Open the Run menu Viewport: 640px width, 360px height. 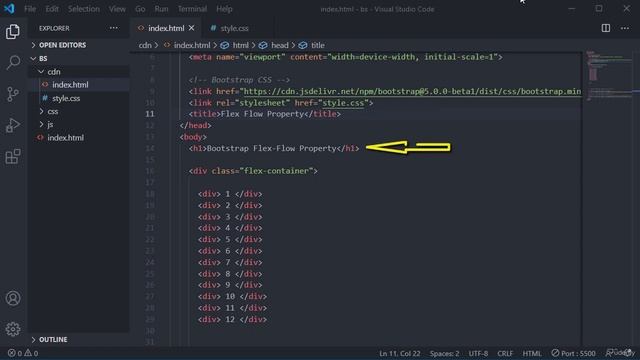point(161,9)
